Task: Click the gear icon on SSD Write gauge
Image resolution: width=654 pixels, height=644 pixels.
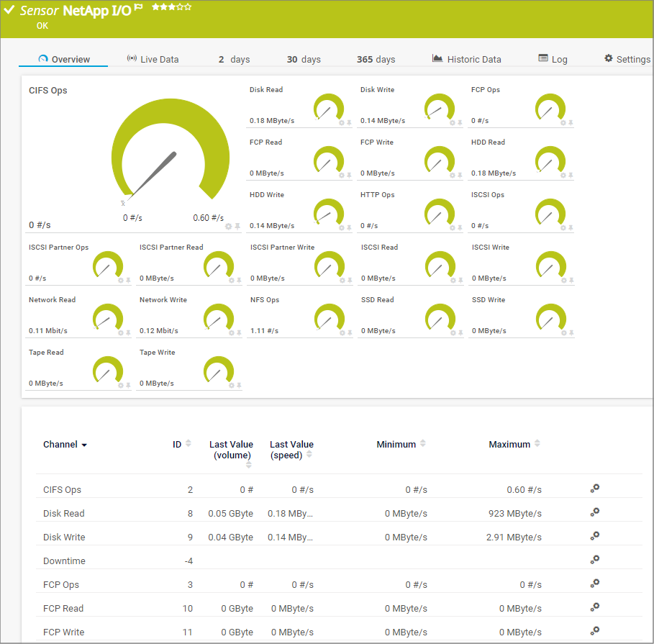Action: click(563, 333)
